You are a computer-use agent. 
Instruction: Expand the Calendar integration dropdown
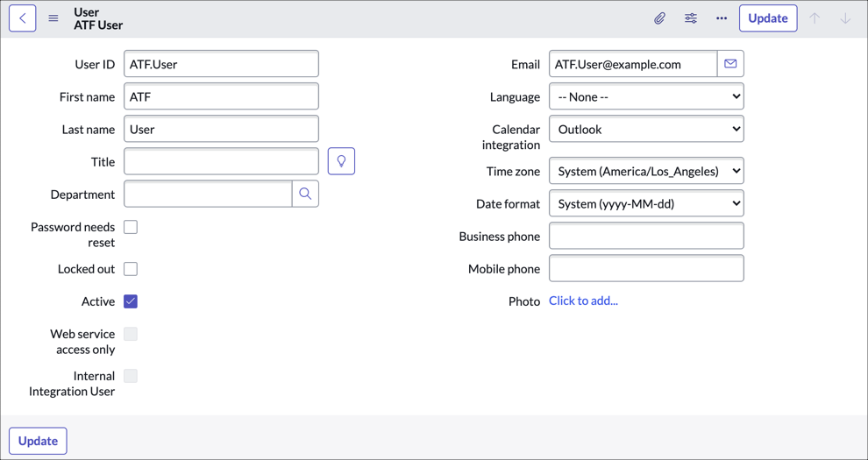(646, 129)
